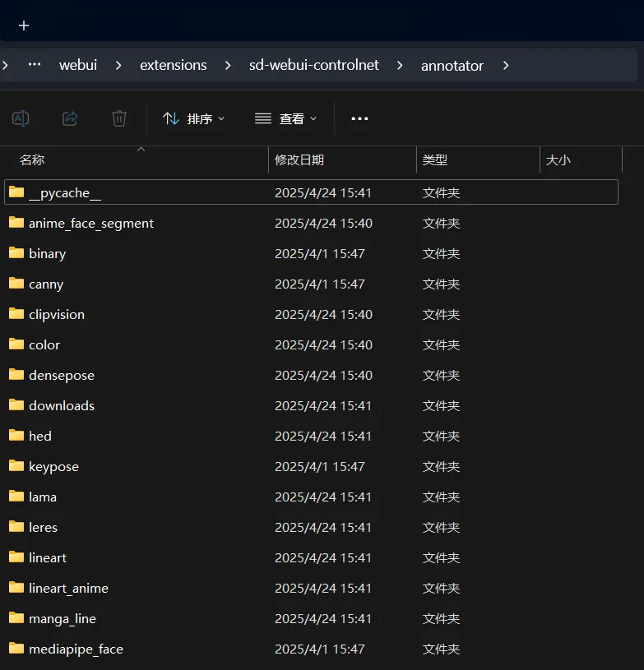Viewport: 644px width, 670px height.
Task: Select the lineart_anime folder row
Action: pos(68,588)
